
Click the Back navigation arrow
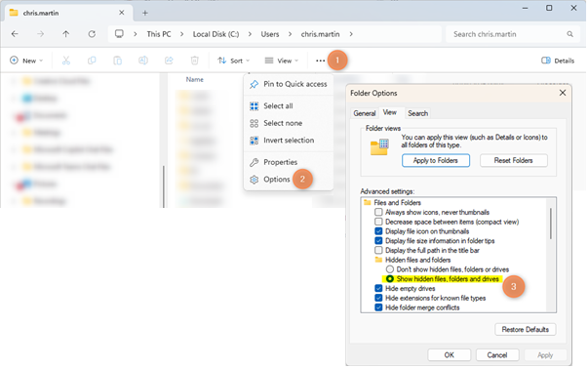[x=15, y=34]
